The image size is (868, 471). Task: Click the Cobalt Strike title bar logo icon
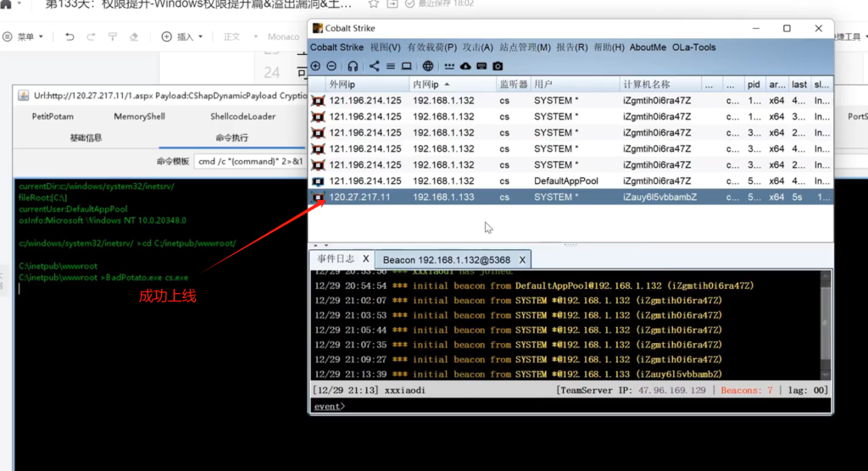coord(318,28)
